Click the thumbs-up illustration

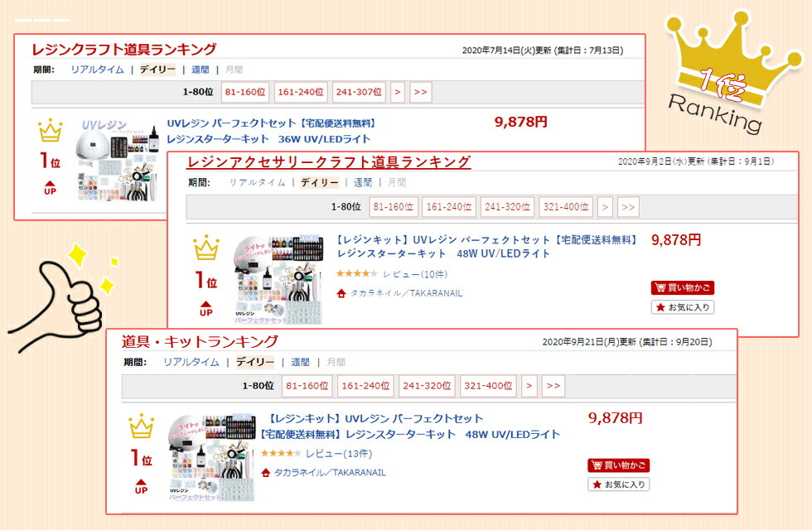pyautogui.click(x=61, y=299)
